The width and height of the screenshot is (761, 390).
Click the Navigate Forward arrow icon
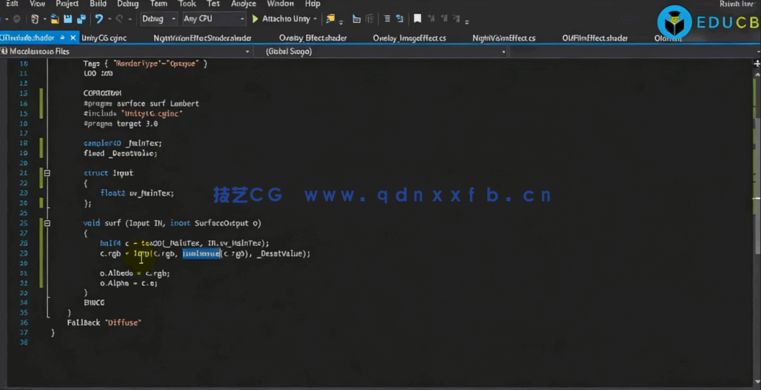click(16, 19)
